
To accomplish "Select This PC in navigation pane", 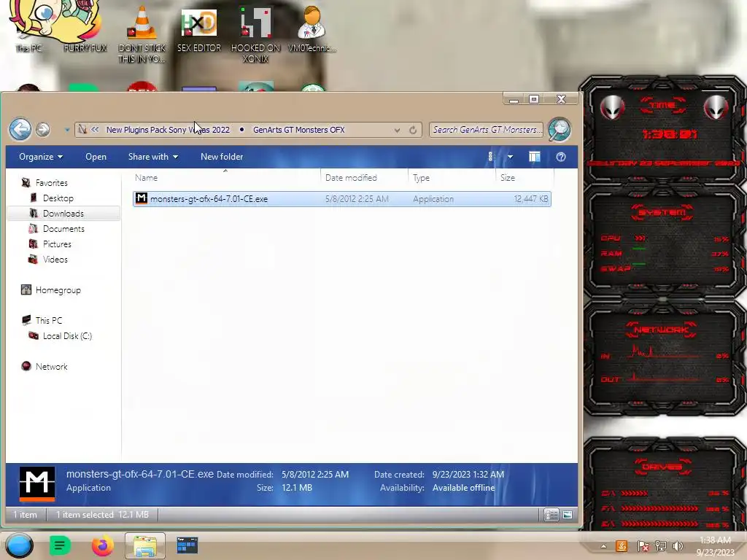I will point(48,321).
